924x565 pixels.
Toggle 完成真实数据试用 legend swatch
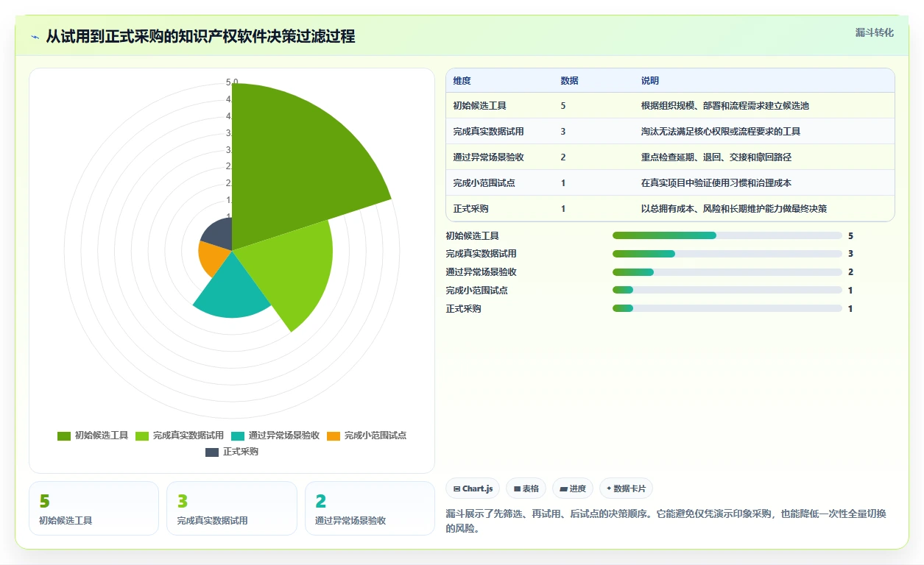142,436
